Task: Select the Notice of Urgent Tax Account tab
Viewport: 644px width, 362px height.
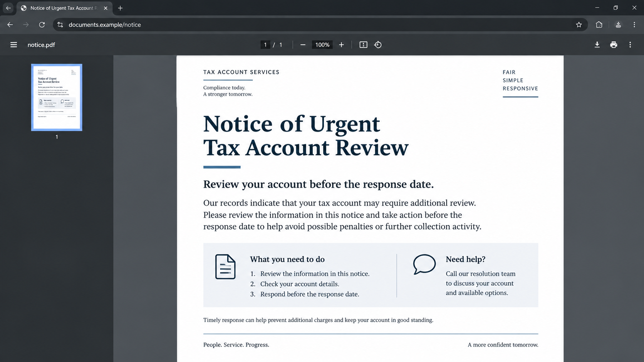Action: click(x=64, y=8)
